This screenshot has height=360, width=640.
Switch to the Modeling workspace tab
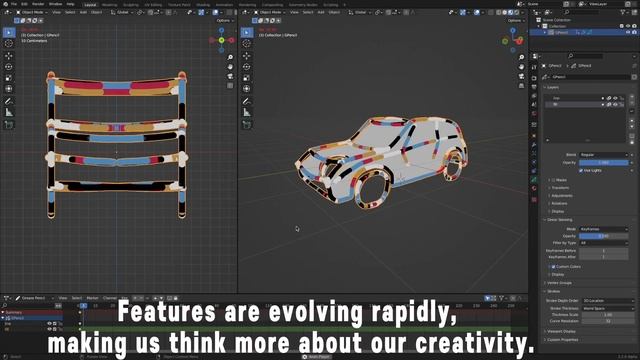click(109, 5)
